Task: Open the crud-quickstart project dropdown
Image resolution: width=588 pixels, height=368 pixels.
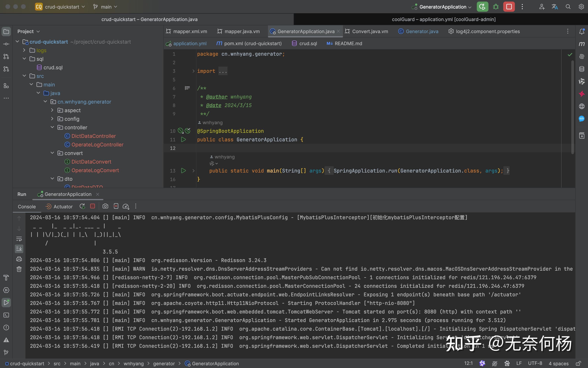Action: [60, 7]
